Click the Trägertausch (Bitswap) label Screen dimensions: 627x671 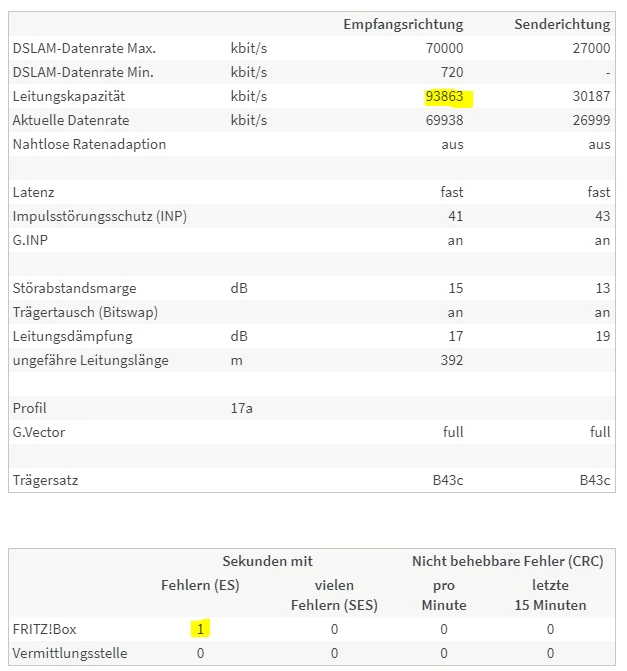(x=85, y=312)
